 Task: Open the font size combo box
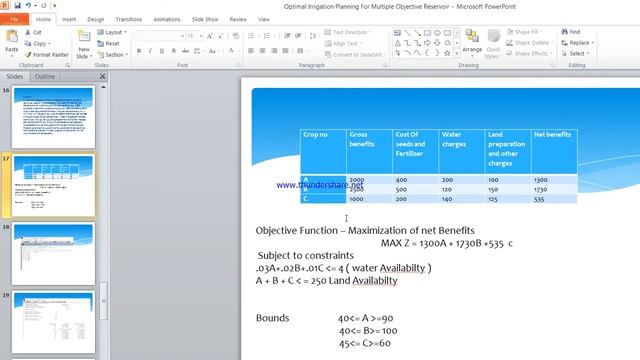195,36
